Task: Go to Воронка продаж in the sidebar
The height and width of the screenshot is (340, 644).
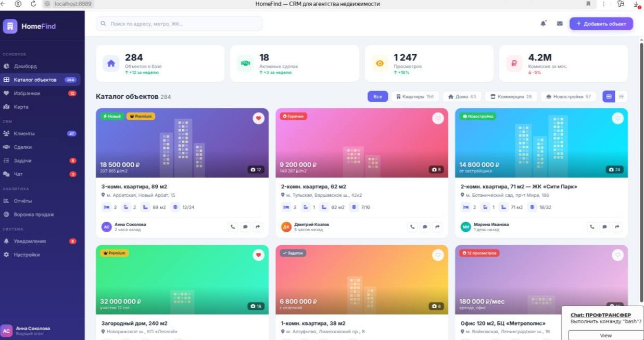Action: click(x=34, y=215)
